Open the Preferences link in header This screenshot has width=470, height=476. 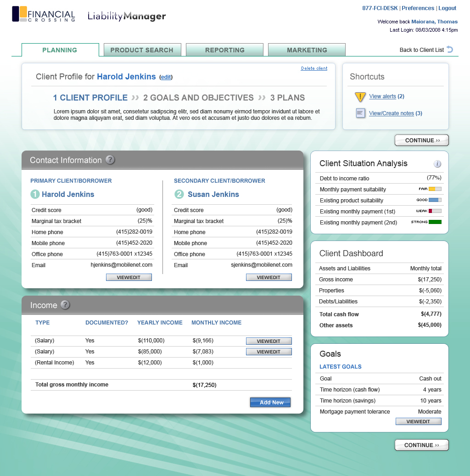pos(418,8)
